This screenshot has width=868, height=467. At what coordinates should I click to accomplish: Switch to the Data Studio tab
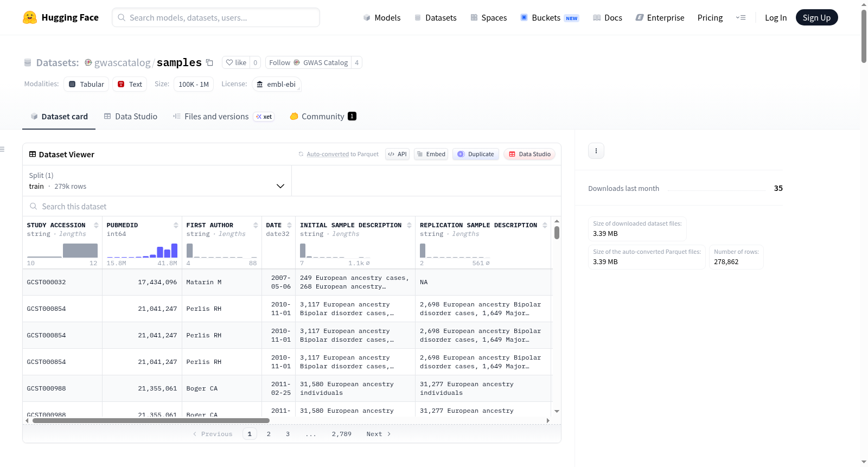pyautogui.click(x=131, y=117)
